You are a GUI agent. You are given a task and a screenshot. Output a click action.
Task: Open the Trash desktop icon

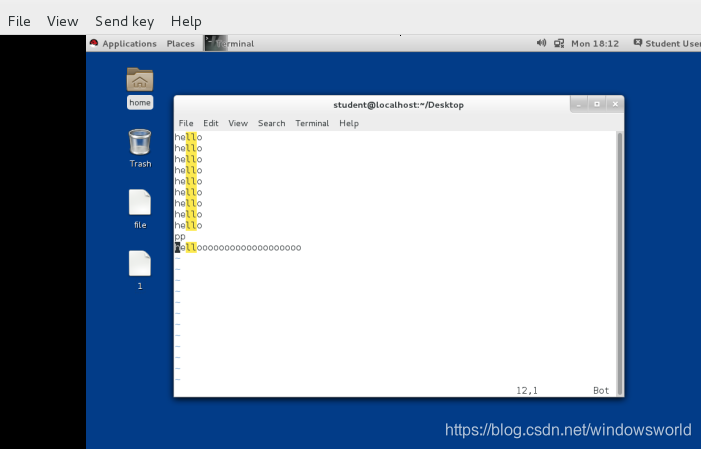click(x=140, y=148)
